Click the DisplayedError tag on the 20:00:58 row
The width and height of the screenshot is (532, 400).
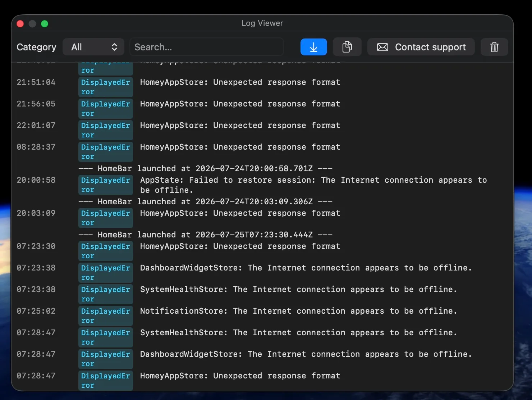tap(106, 185)
